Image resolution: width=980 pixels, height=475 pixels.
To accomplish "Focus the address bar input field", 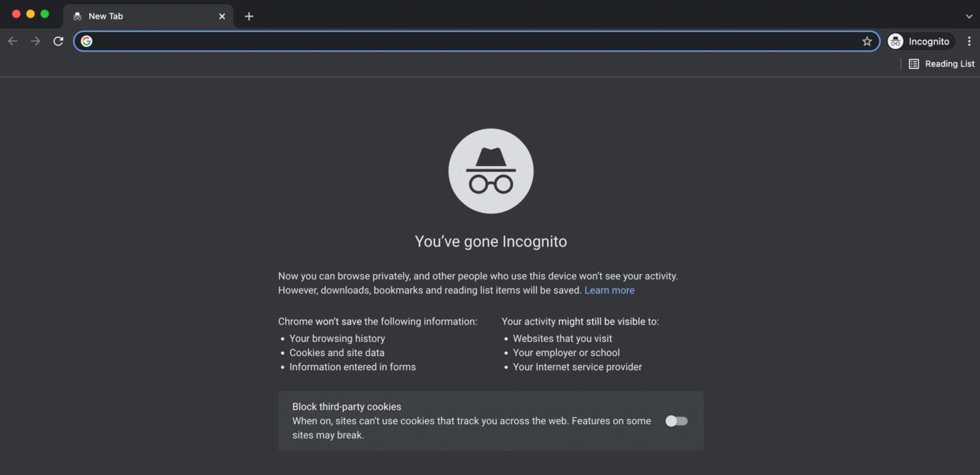I will (x=476, y=42).
